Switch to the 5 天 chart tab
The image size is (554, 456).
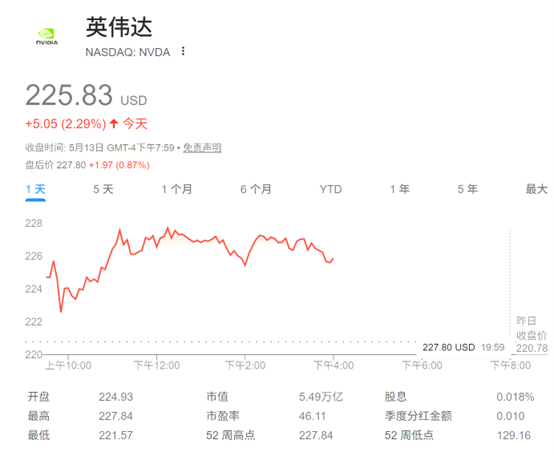(x=103, y=189)
